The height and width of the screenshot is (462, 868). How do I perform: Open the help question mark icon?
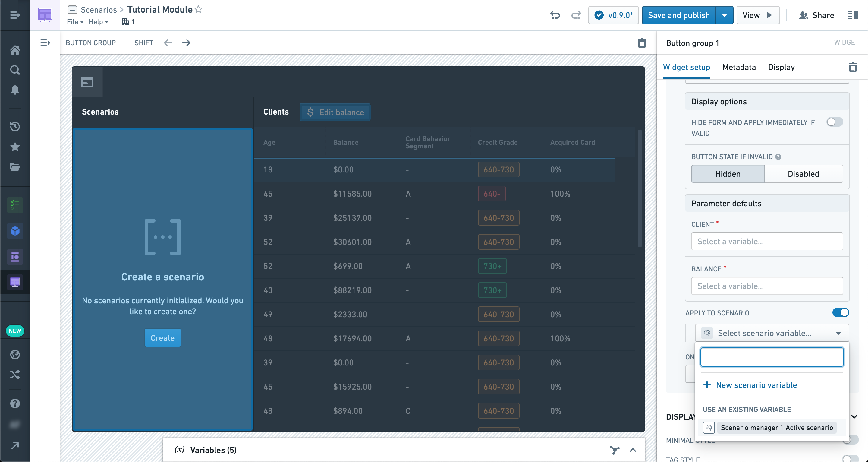pos(15,403)
